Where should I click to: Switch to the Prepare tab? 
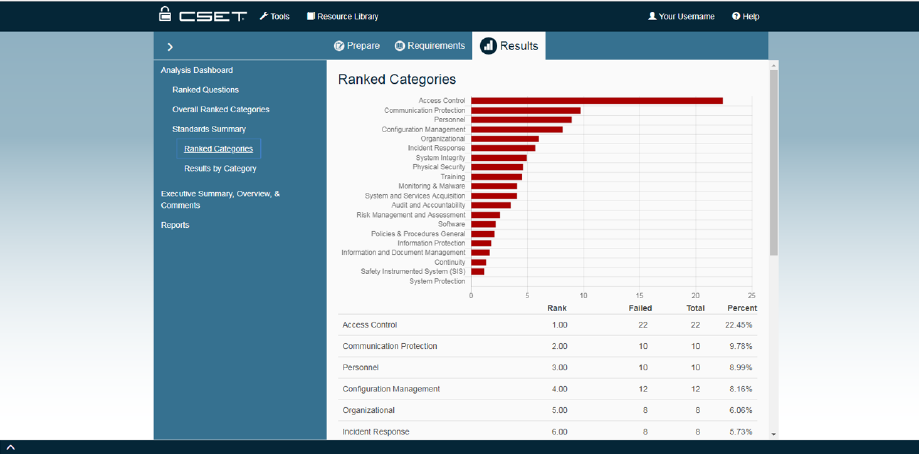tap(357, 46)
